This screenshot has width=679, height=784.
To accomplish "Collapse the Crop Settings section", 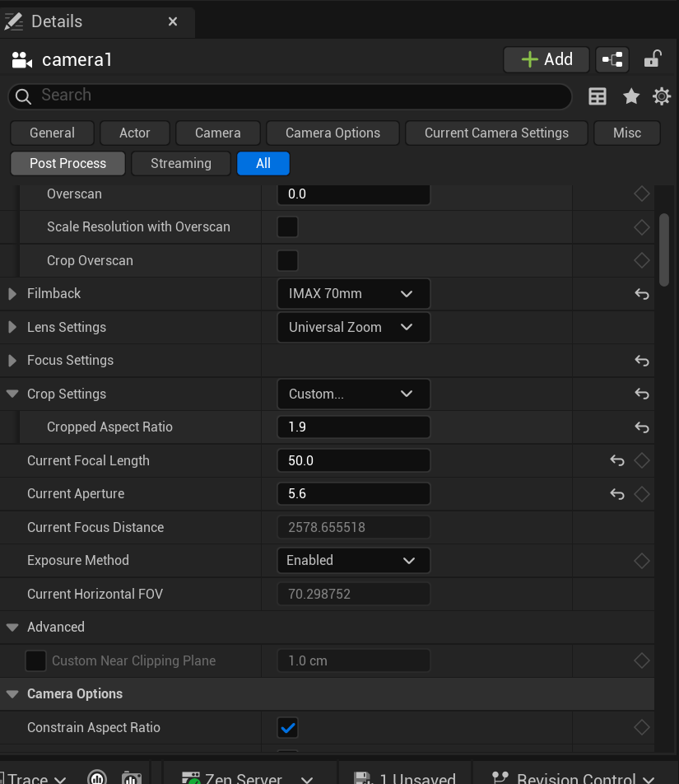I will click(x=12, y=394).
